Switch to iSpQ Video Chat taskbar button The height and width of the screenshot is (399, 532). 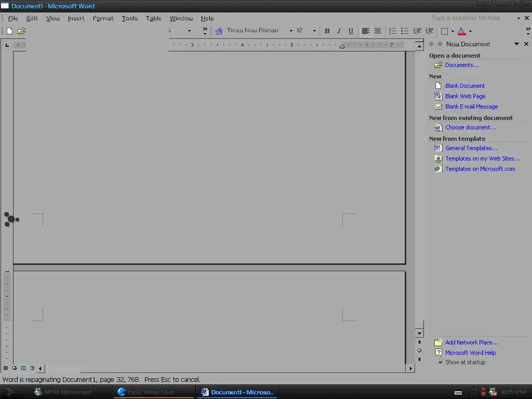pyautogui.click(x=153, y=392)
